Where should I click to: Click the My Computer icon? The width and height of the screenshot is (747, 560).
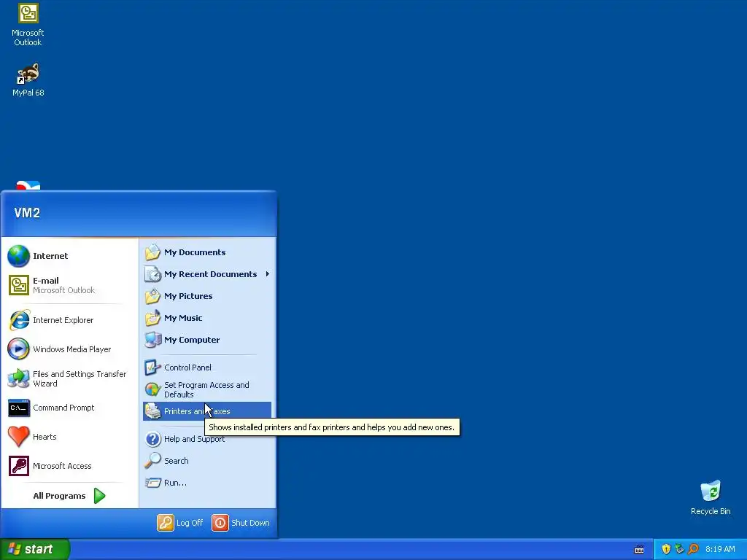[153, 340]
